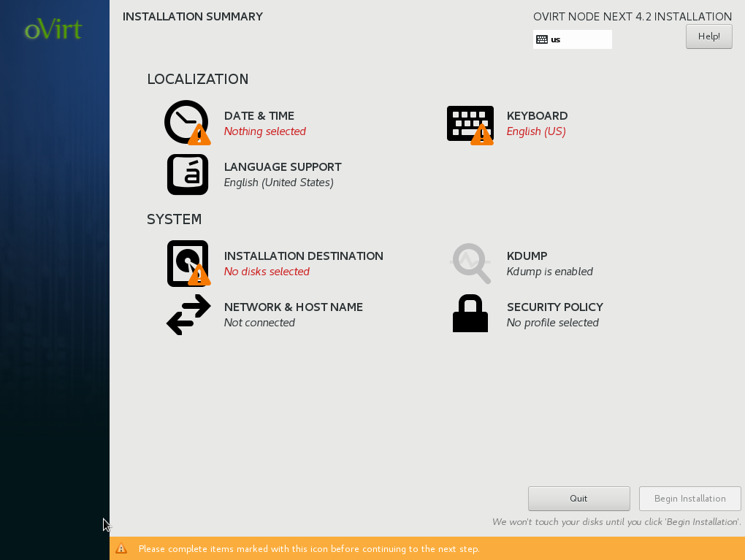
Task: Click the Help! button
Action: (x=709, y=37)
